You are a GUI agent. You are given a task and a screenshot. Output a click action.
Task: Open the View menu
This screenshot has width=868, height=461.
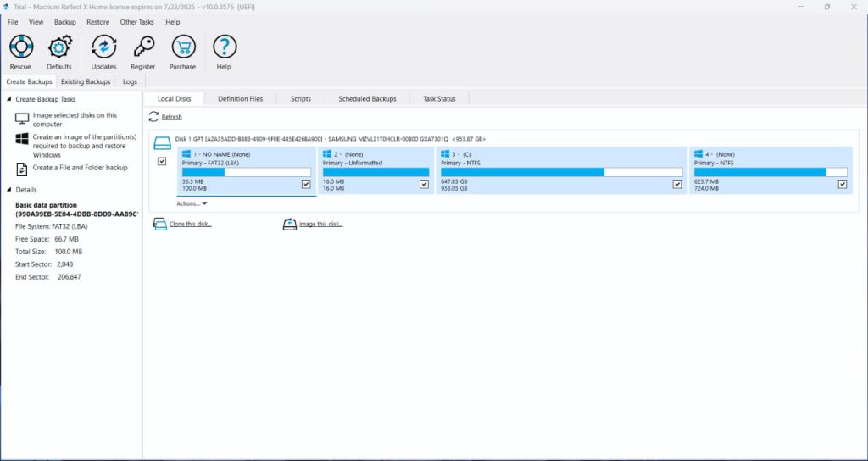[36, 22]
